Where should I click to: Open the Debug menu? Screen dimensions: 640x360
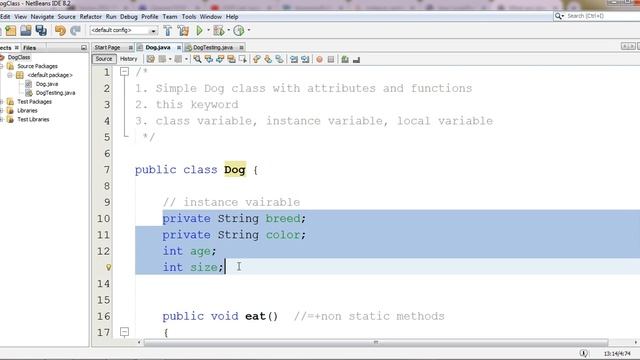point(129,17)
